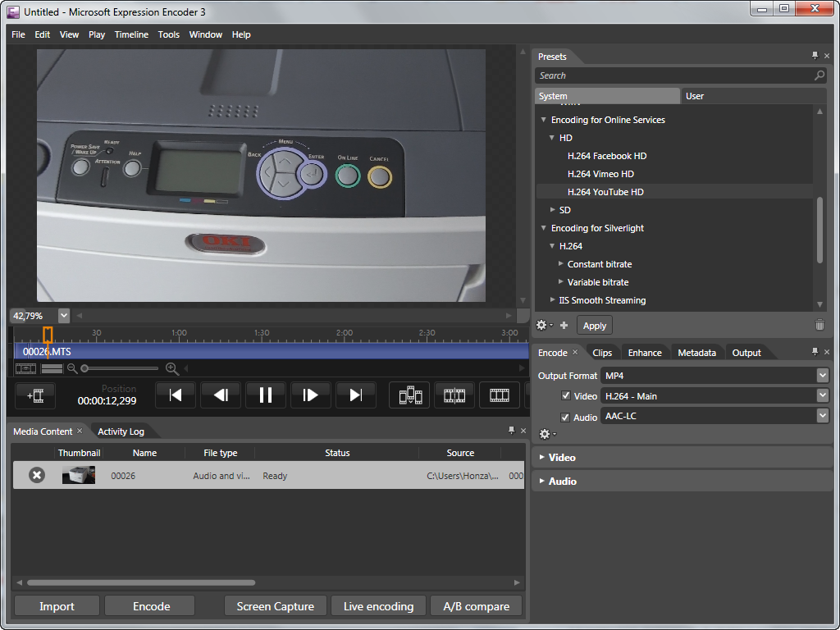Uncheck the Video encoding checkbox
The width and height of the screenshot is (840, 630).
[565, 396]
